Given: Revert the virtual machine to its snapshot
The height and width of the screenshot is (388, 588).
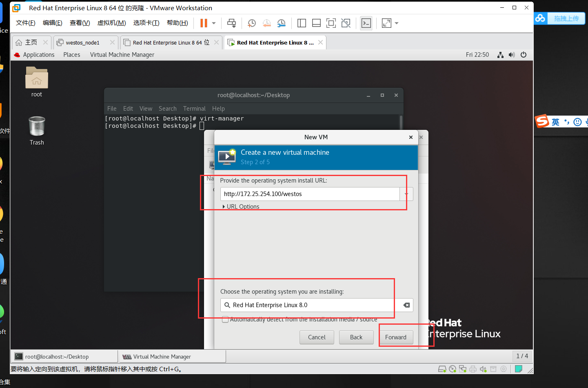Looking at the screenshot, I should [x=266, y=23].
